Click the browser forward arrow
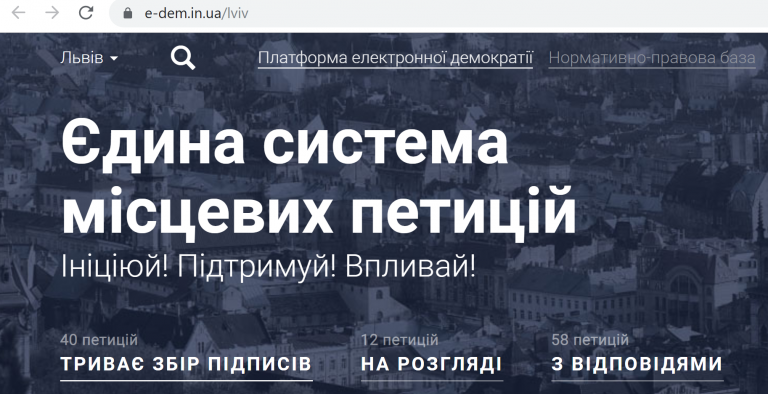This screenshot has width=768, height=394. point(52,13)
